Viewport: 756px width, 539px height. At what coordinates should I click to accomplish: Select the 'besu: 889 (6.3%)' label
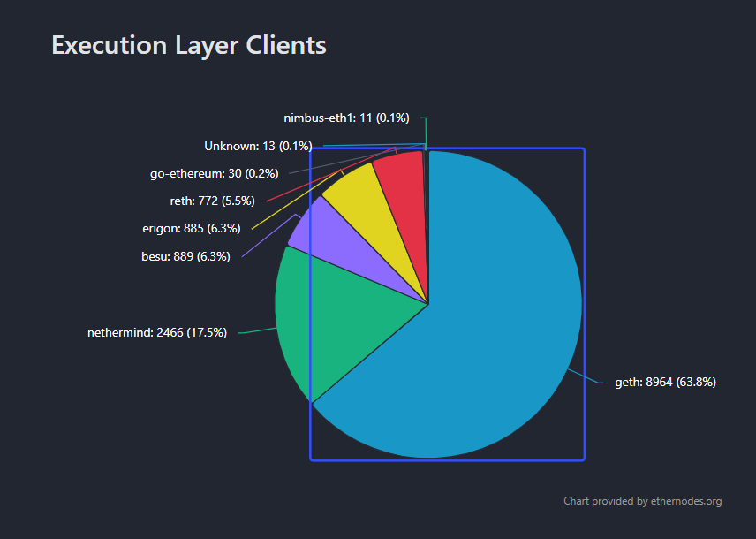coord(185,256)
